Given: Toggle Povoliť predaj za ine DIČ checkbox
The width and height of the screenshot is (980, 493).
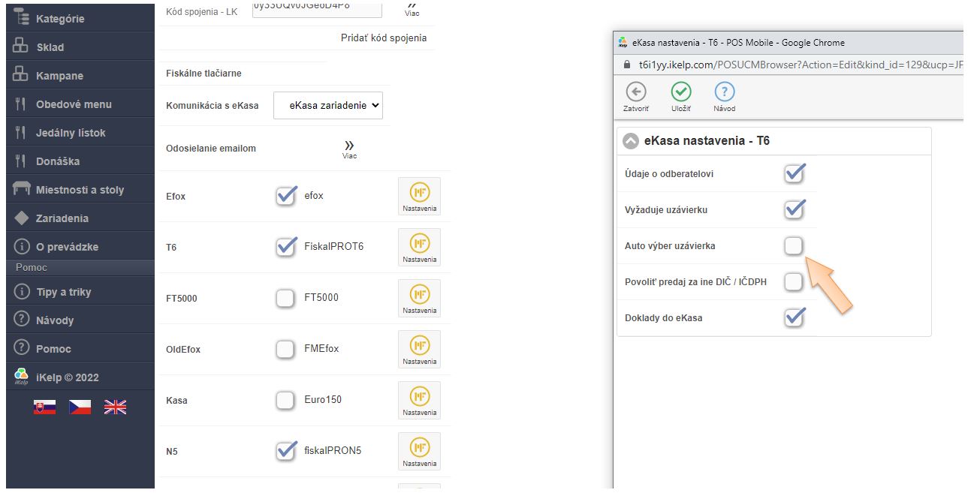Looking at the screenshot, I should 794,282.
